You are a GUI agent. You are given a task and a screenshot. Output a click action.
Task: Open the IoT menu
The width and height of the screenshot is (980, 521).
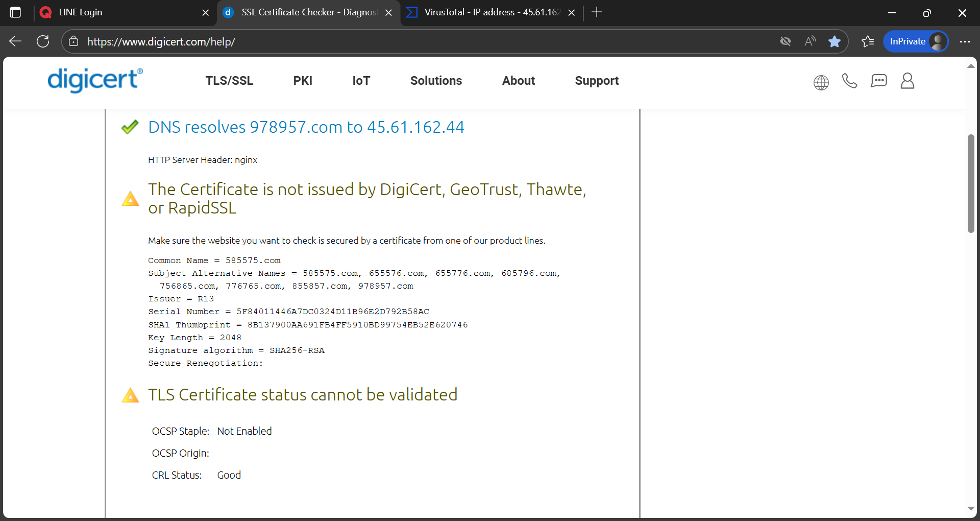pos(361,81)
